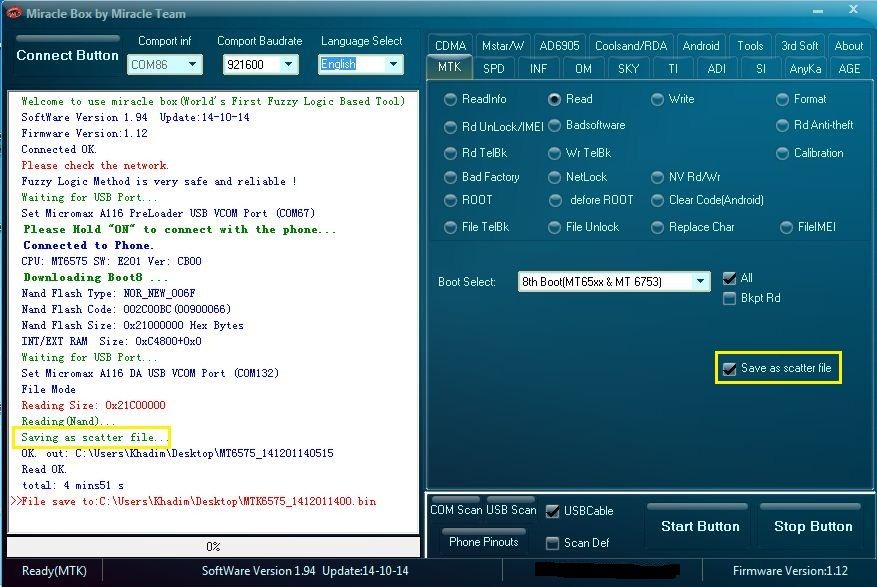Switch to the TI tab
877x587 pixels.
tap(673, 69)
